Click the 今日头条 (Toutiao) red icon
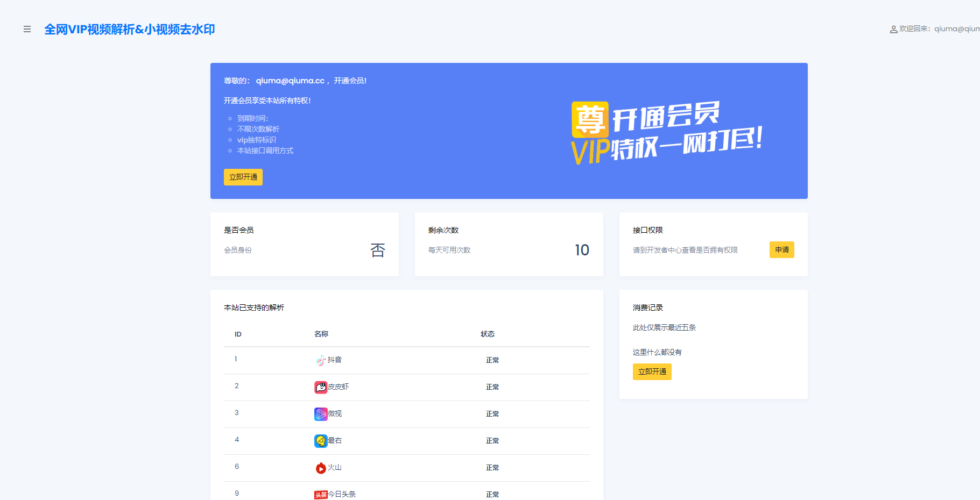 (x=321, y=494)
